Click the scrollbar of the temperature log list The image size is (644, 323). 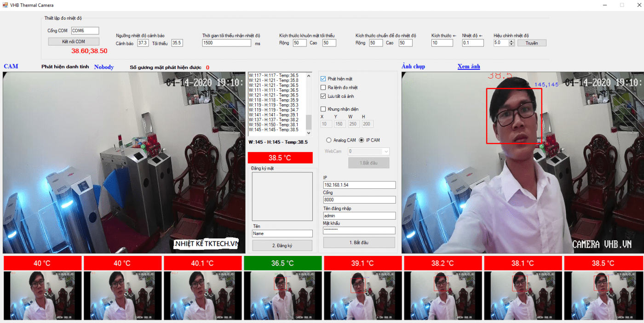pos(309,122)
